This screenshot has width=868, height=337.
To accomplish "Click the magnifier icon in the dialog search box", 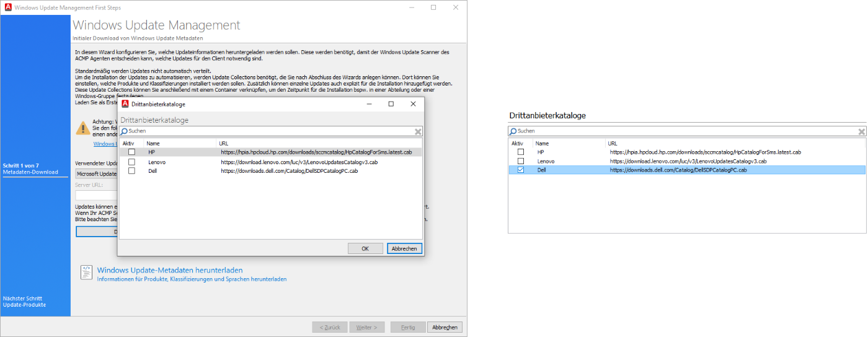I will pyautogui.click(x=124, y=131).
